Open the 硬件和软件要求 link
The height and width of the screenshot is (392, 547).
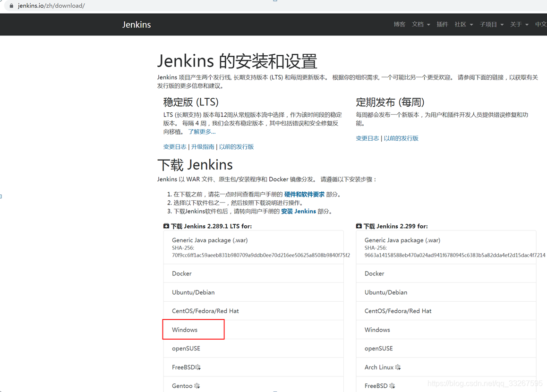304,195
